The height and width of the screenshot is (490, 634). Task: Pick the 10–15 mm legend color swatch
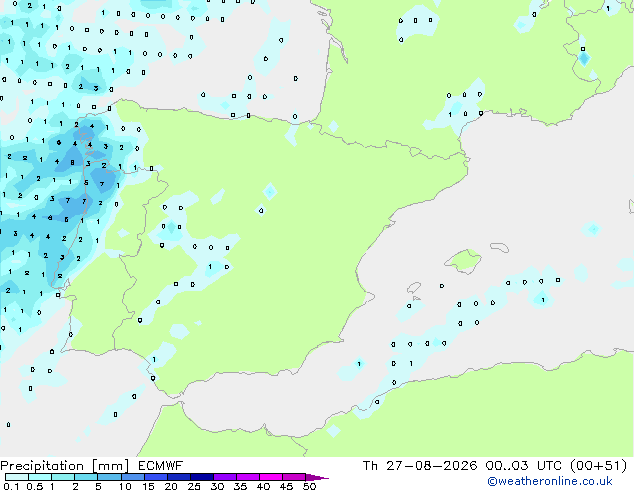[132, 477]
